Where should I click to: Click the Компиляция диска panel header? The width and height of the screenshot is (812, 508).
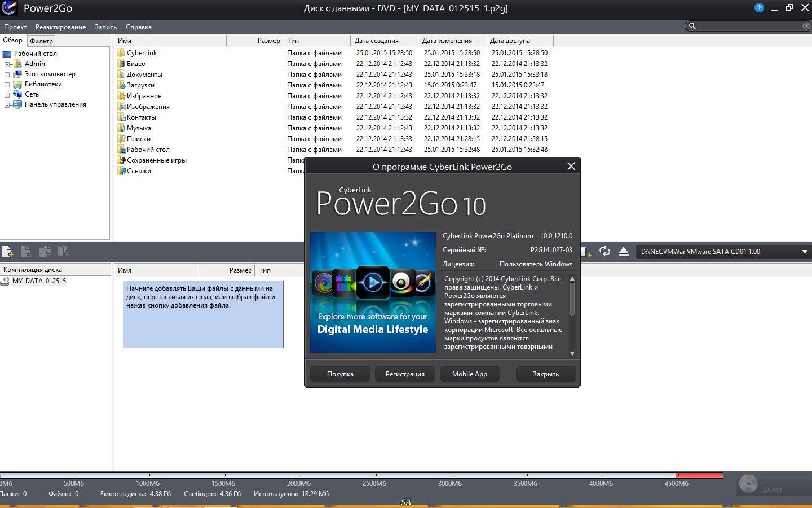(55, 270)
